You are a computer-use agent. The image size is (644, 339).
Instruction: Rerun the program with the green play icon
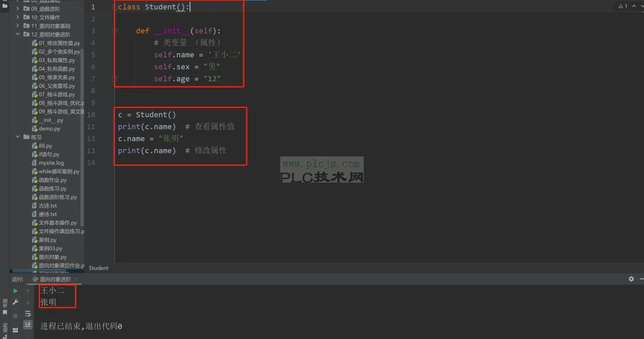click(16, 291)
